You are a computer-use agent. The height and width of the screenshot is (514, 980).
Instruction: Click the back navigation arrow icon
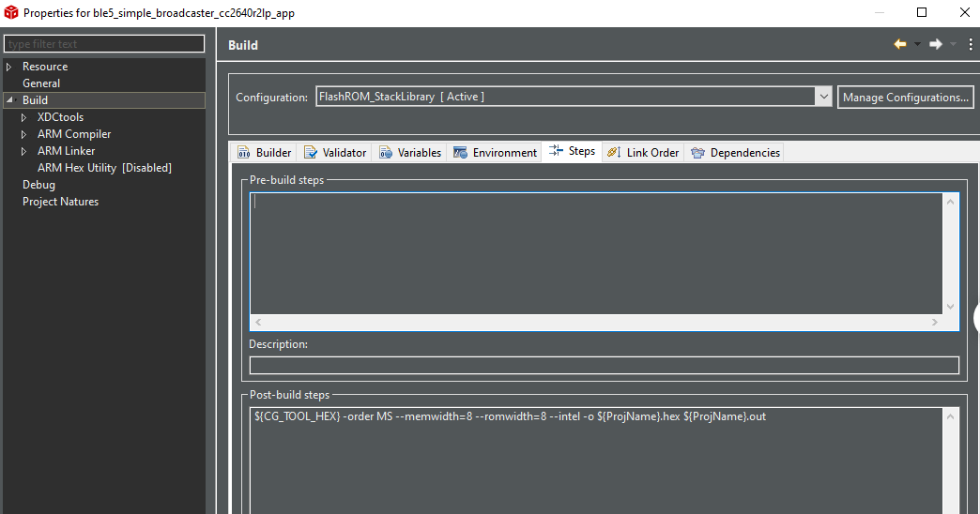point(900,44)
